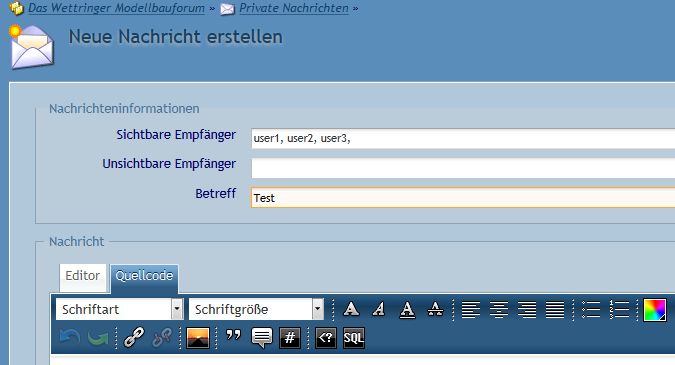The width and height of the screenshot is (675, 365).
Task: Justify the text alignment
Action: 555,309
